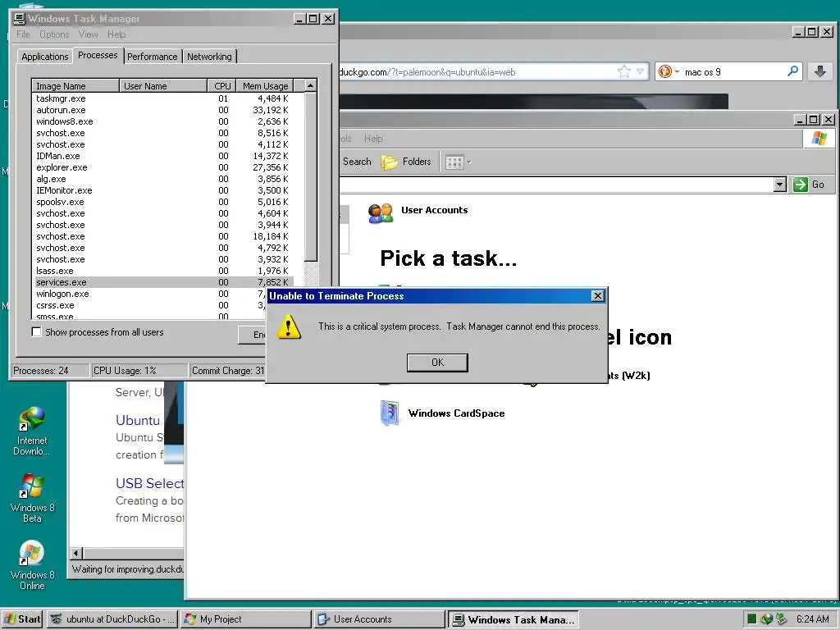Open the USB Select search result link
Viewport: 840px width, 630px height.
[150, 484]
